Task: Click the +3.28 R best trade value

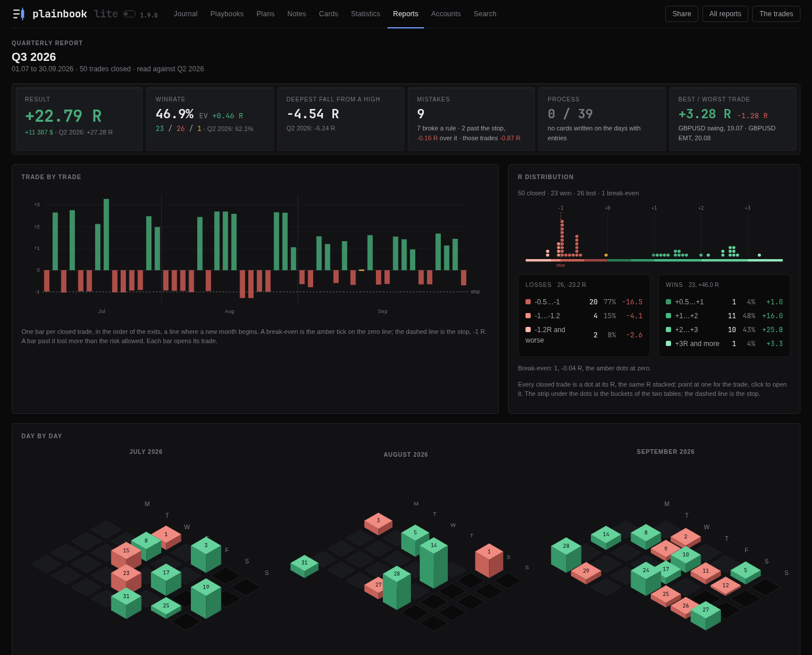Action: (x=705, y=114)
